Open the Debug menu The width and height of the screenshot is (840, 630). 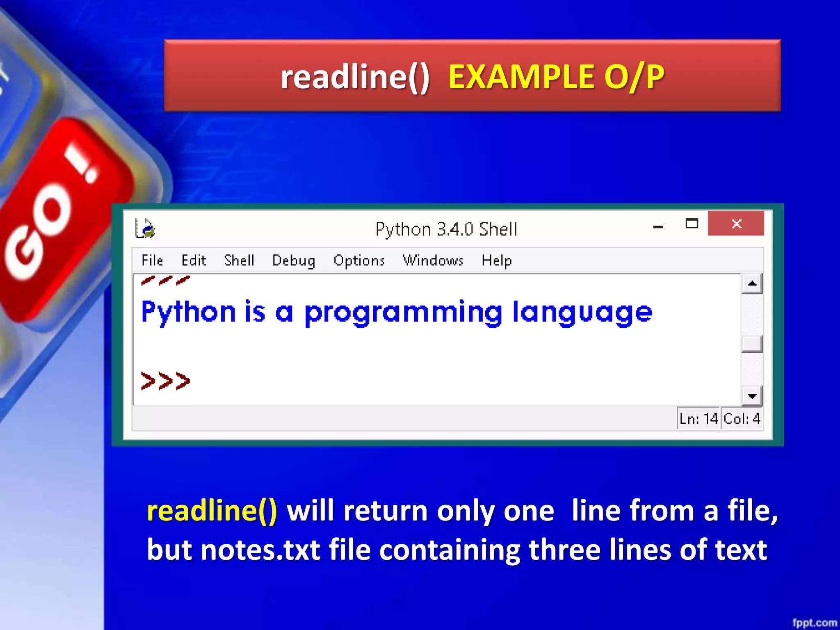point(294,261)
